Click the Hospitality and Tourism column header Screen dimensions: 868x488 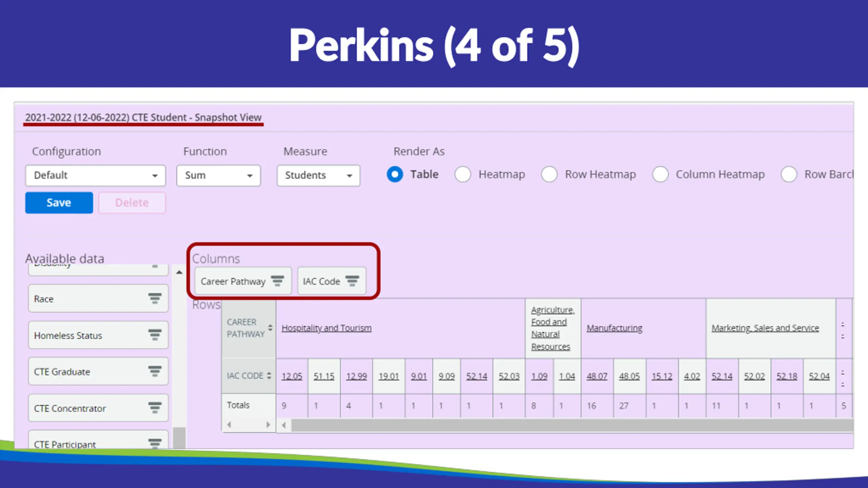326,328
